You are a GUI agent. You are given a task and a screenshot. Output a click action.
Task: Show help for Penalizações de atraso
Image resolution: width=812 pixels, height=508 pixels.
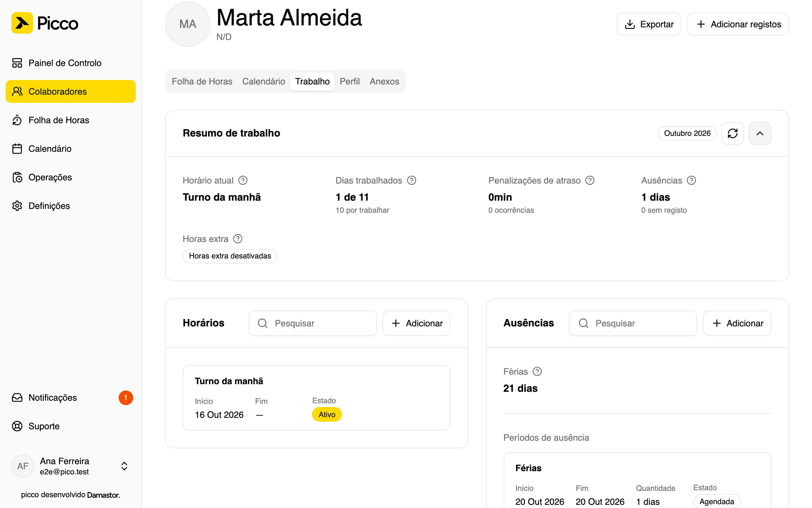590,180
